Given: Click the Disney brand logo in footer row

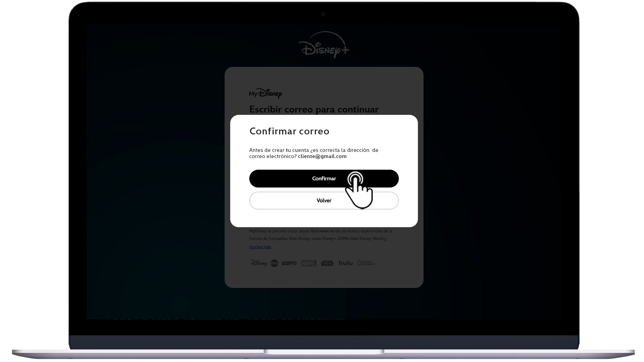Looking at the screenshot, I should pyautogui.click(x=259, y=263).
